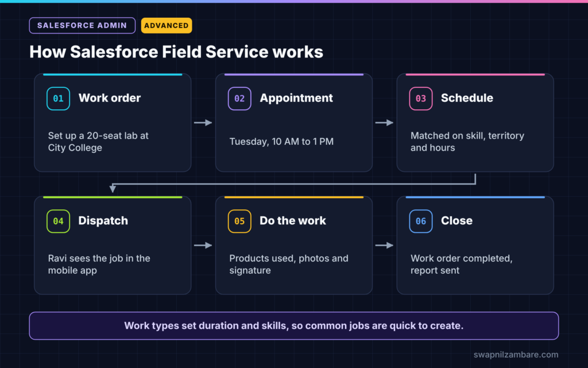Open the swapnilzambare.com link
Viewport: 588px width, 368px height.
516,354
